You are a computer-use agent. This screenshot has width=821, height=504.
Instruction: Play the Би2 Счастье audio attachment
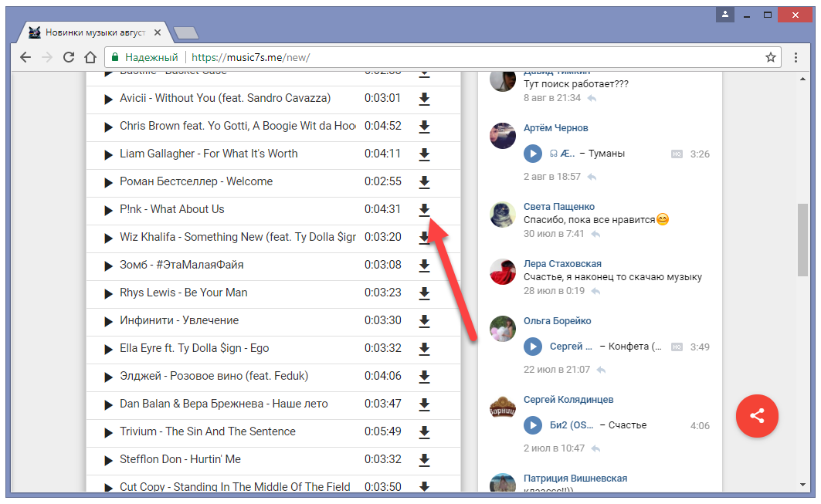click(533, 425)
